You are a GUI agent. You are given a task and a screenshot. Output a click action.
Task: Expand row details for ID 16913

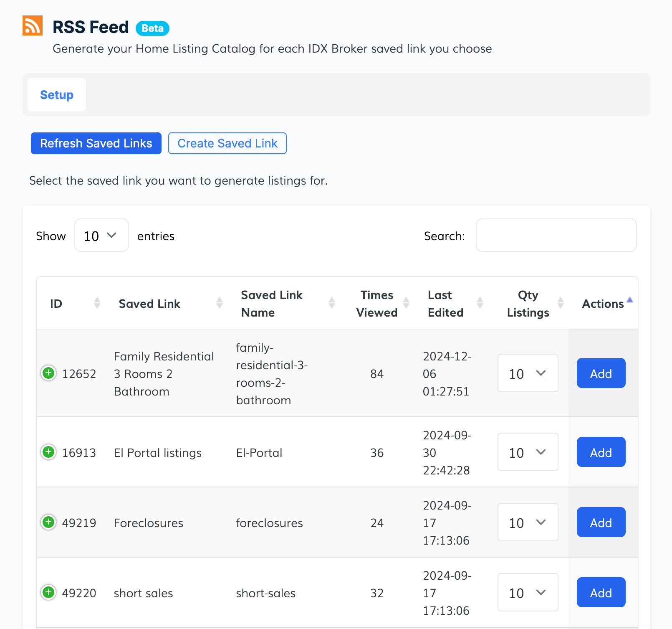pyautogui.click(x=48, y=452)
